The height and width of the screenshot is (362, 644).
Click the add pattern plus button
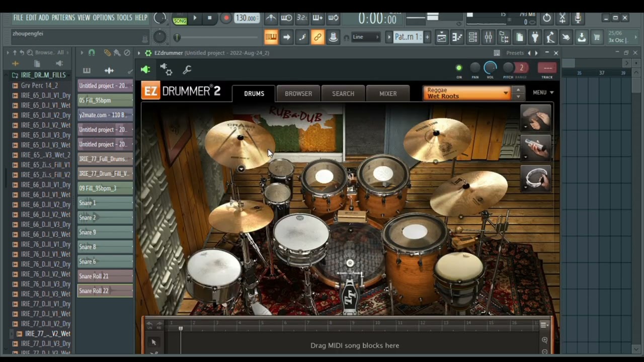point(427,37)
